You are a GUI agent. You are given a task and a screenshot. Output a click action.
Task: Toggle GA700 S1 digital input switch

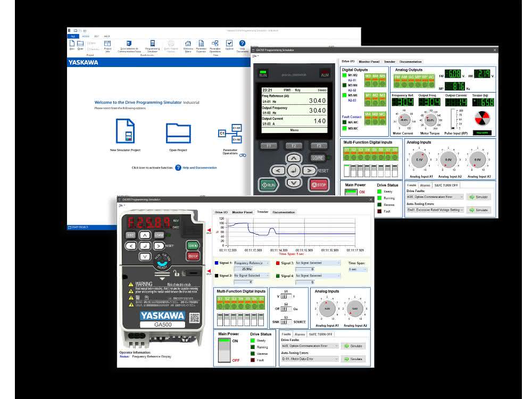[x=347, y=171]
